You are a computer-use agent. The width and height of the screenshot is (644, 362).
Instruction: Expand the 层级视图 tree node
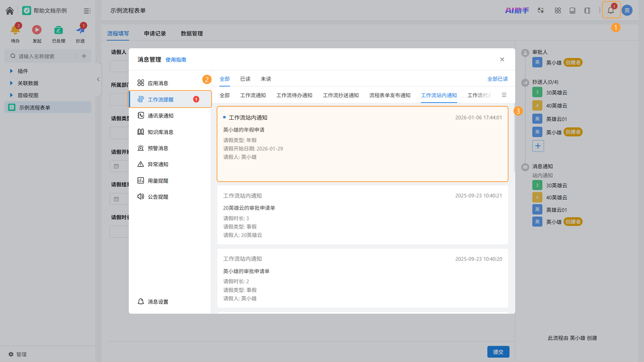11,95
